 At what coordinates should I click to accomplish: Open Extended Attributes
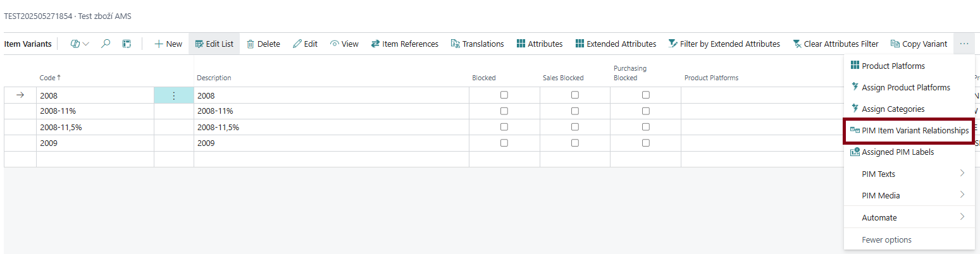click(616, 44)
